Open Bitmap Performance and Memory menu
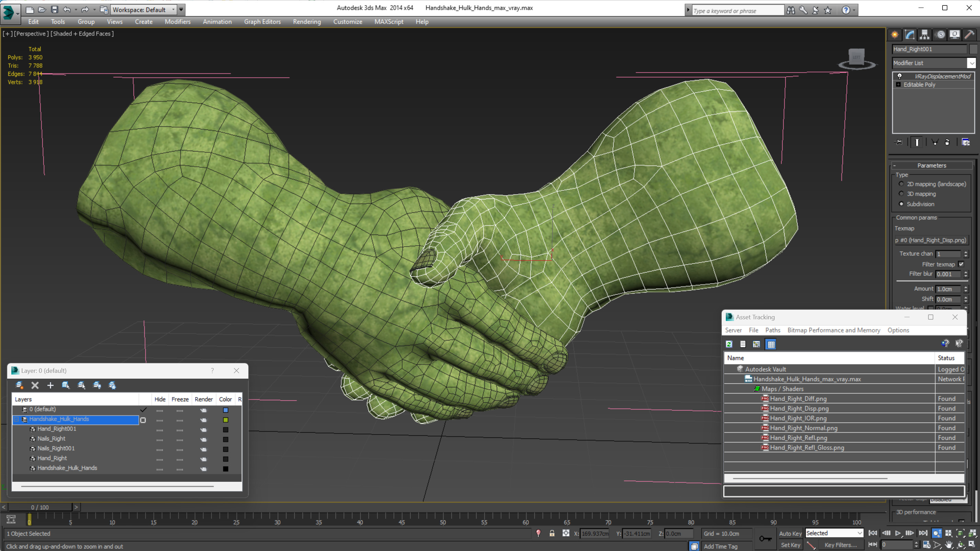Image resolution: width=980 pixels, height=551 pixels. (834, 330)
